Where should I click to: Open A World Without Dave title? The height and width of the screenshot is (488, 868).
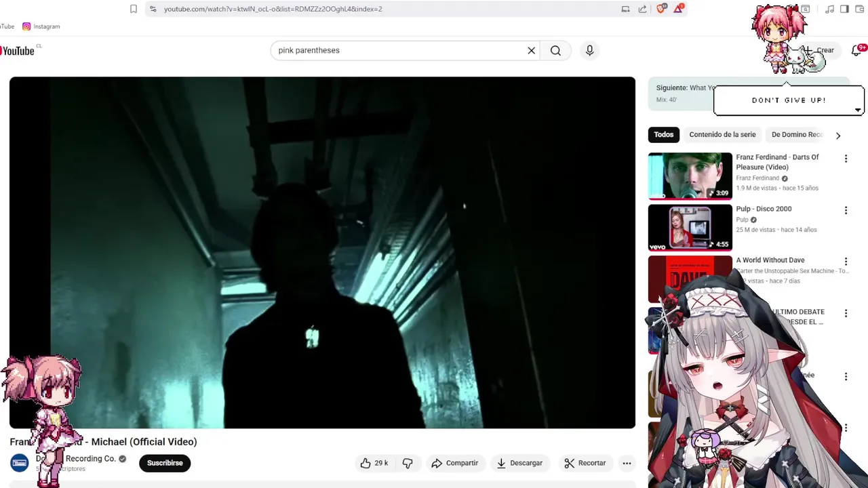tap(770, 260)
